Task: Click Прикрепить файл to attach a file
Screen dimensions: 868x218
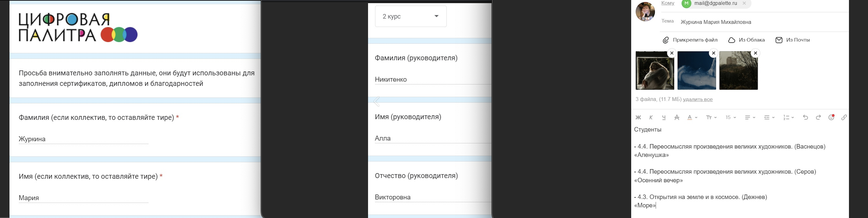Action: [x=690, y=40]
